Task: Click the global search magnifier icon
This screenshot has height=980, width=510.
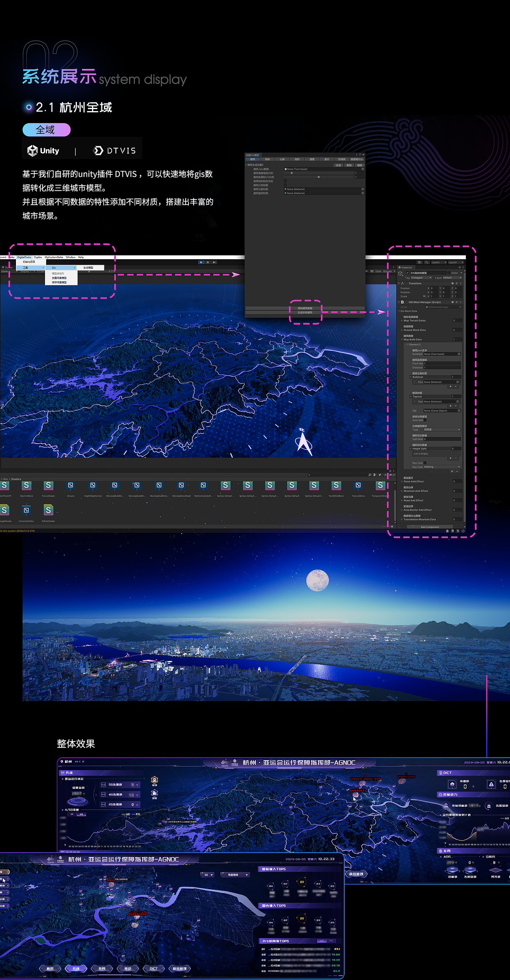Action: pyautogui.click(x=426, y=262)
